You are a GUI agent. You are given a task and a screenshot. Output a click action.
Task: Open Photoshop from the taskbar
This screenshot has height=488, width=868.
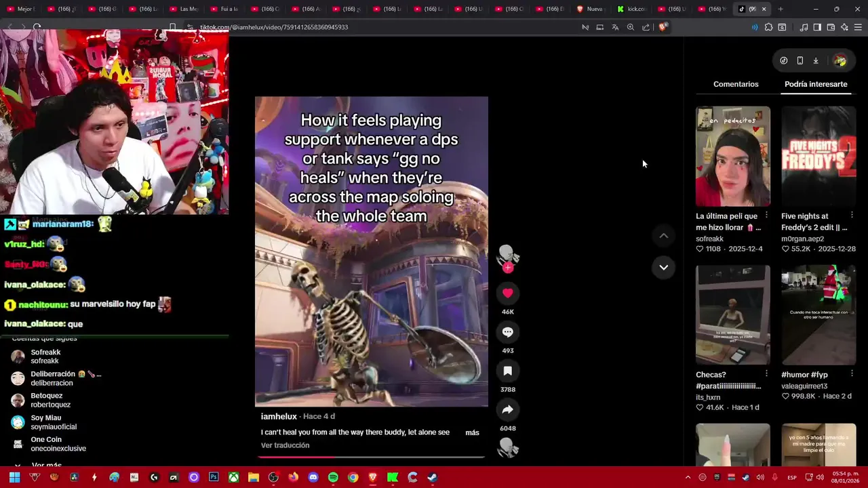tap(214, 477)
